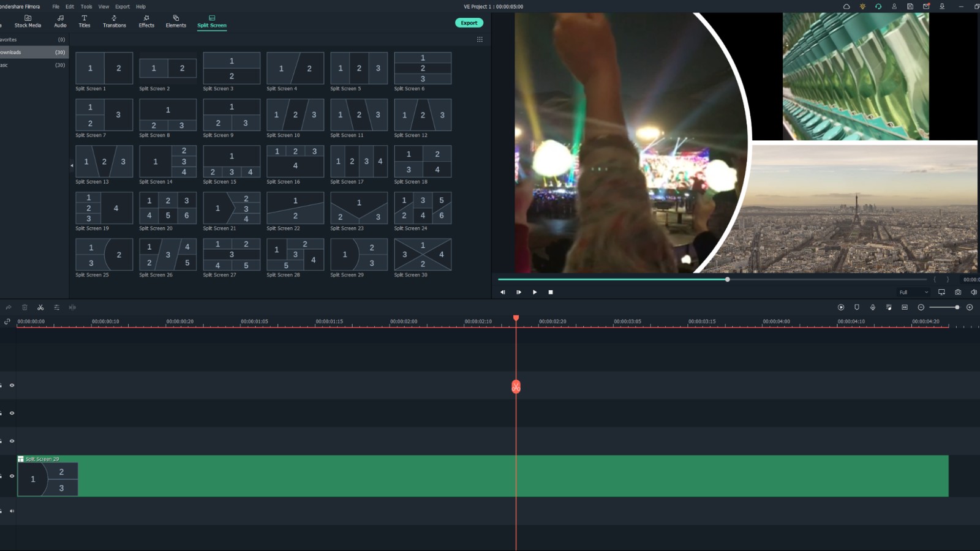Viewport: 980px width, 551px height.
Task: Open the edit adjust sliders icon
Action: click(x=56, y=307)
